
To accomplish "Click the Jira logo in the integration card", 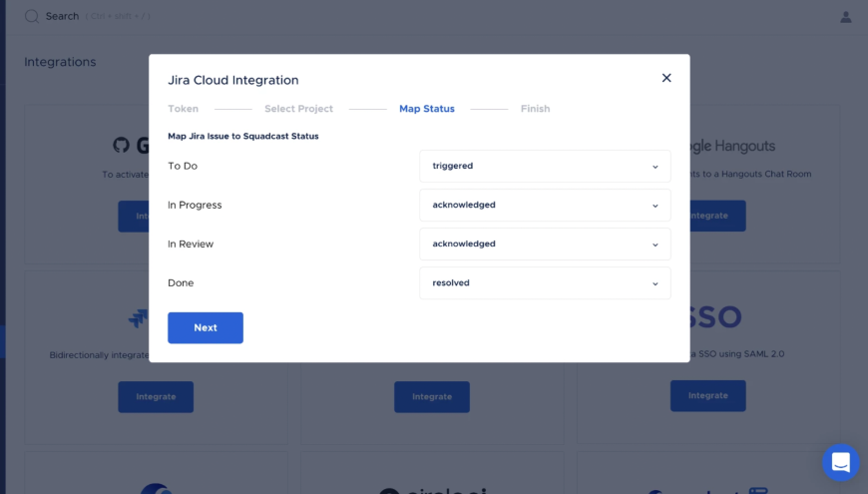I will [x=139, y=318].
